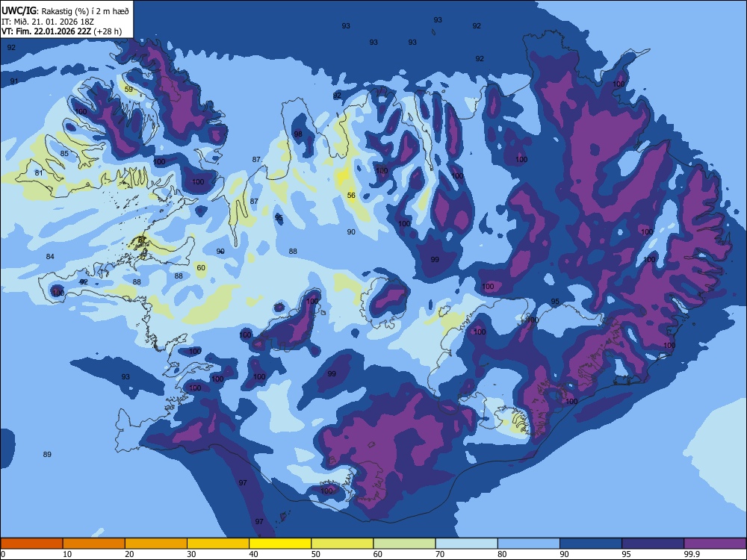
Task: Select the pale blue 70–80 legend swatch
Action: pyautogui.click(x=466, y=544)
